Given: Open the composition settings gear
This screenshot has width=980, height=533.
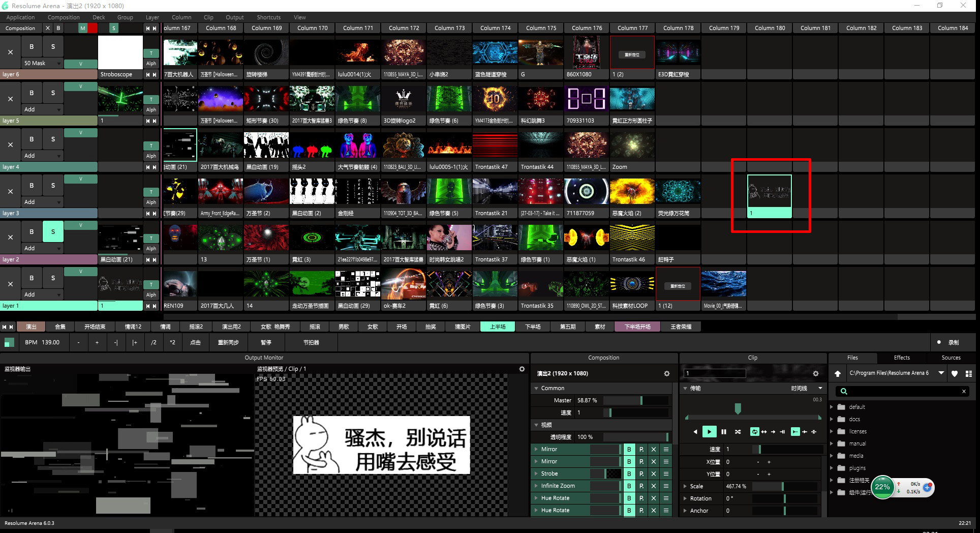Looking at the screenshot, I should point(666,373).
